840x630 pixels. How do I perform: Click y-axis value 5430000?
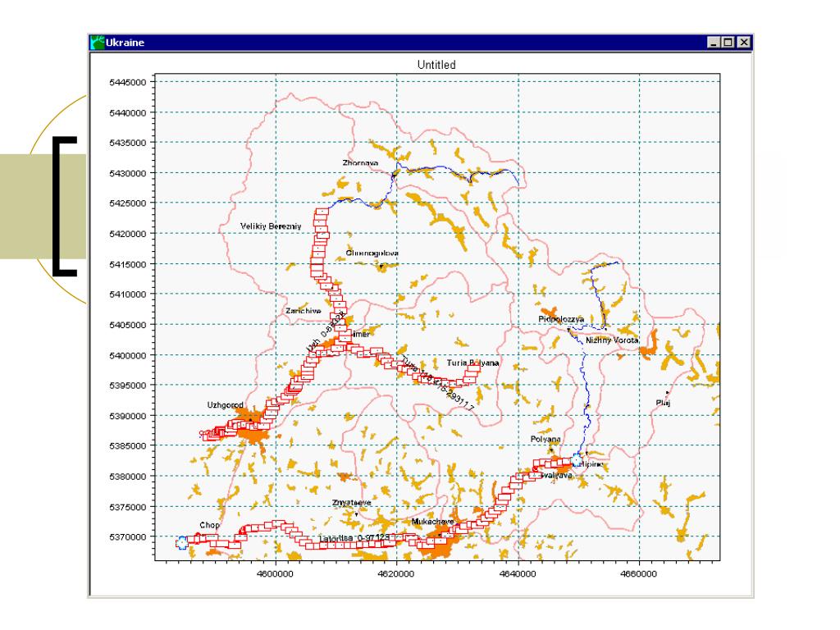[x=127, y=174]
